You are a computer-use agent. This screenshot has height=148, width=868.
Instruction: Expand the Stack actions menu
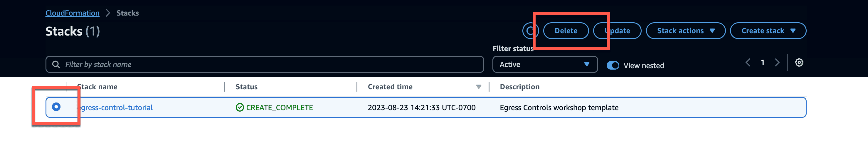tap(685, 31)
